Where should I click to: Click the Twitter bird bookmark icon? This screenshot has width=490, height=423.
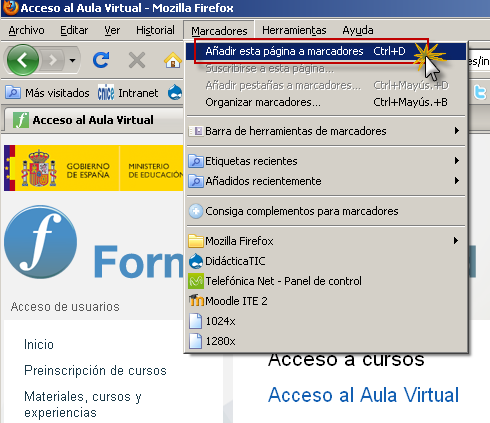480,92
